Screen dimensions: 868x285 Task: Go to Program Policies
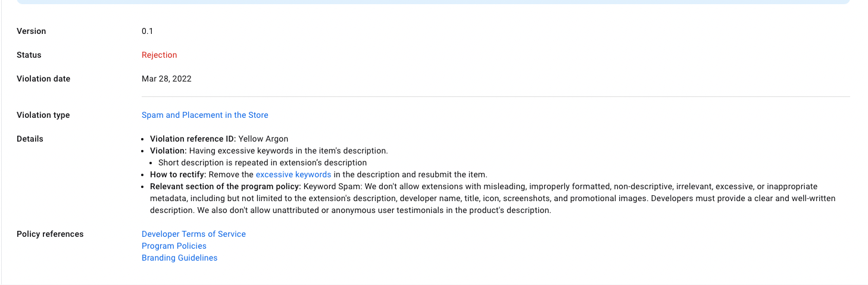tap(174, 246)
